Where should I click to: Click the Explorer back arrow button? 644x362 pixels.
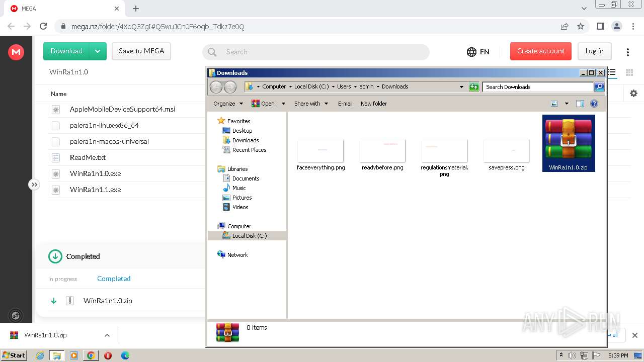216,87
